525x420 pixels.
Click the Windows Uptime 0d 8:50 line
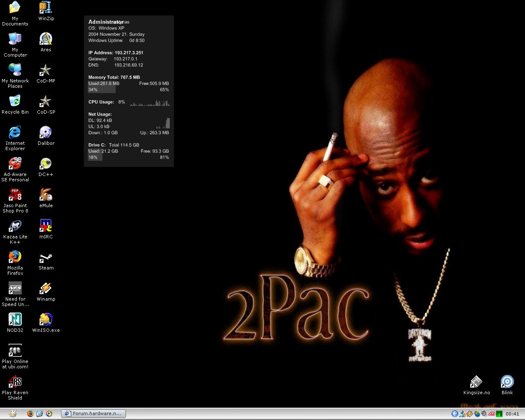[116, 40]
